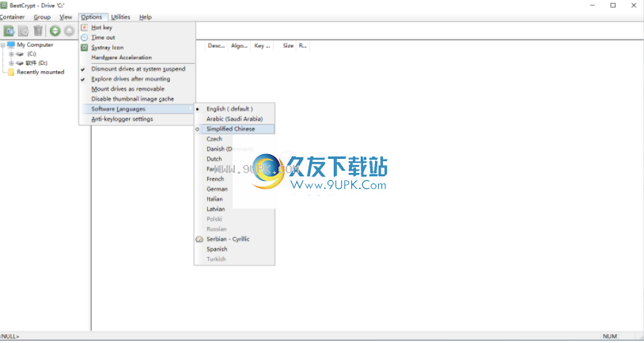This screenshot has width=644, height=343.
Task: Click the BestCrypt title bar app icon
Action: point(4,6)
